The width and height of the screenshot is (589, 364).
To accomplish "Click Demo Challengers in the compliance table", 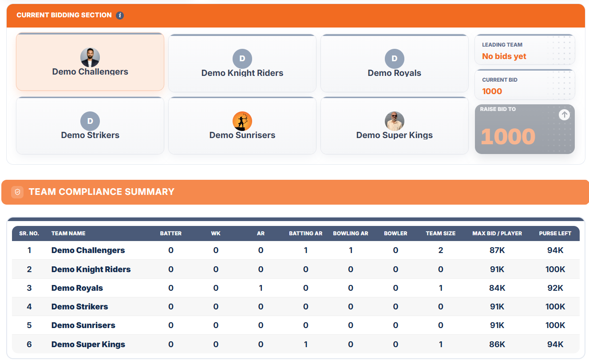I will click(88, 250).
